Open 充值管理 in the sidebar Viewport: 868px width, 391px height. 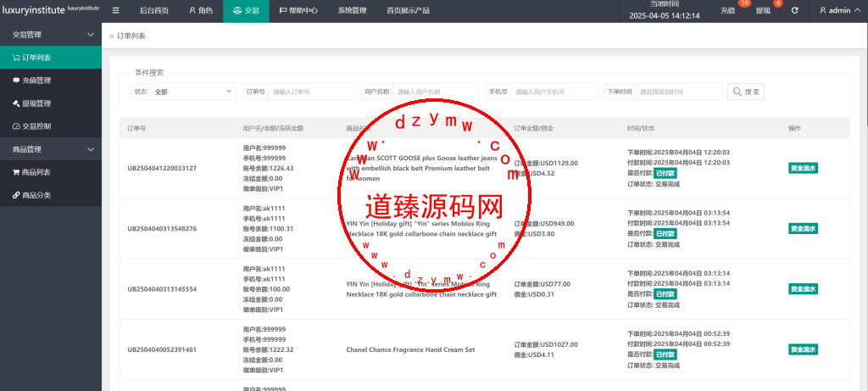tap(51, 81)
